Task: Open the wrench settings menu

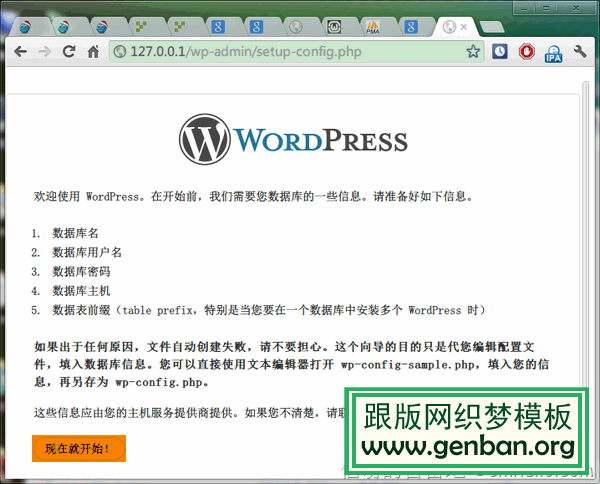Action: click(x=580, y=51)
